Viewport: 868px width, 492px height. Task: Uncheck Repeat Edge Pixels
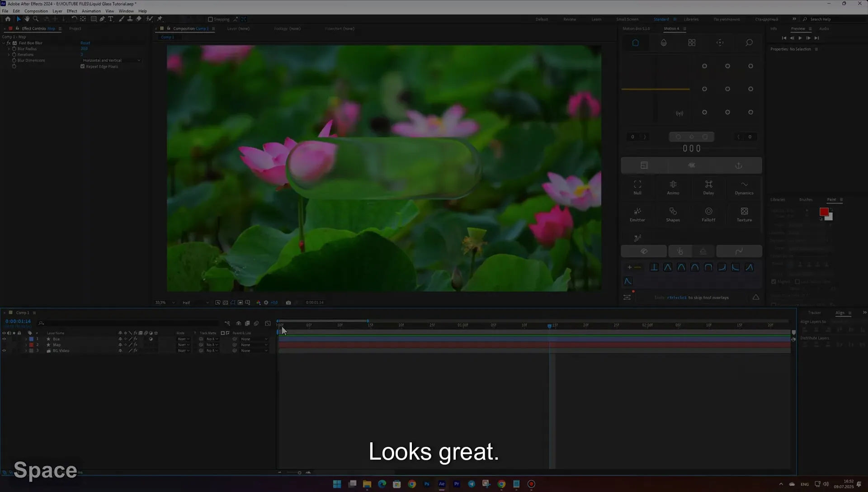pyautogui.click(x=83, y=66)
